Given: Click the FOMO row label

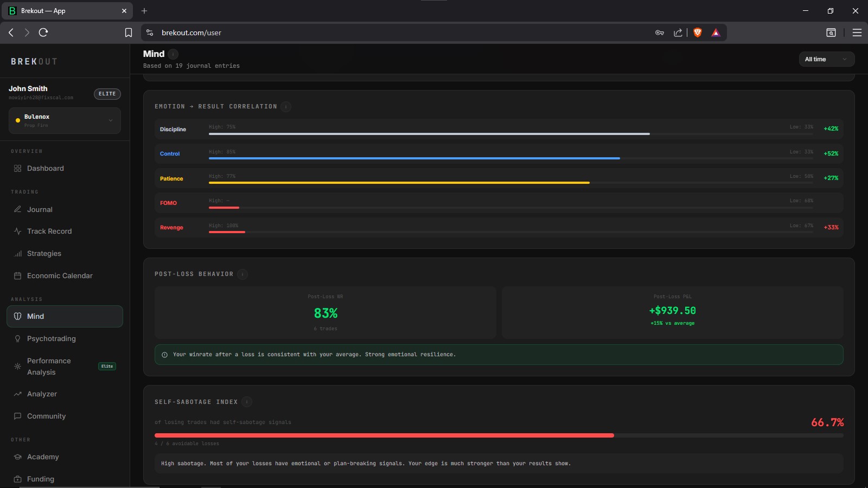Looking at the screenshot, I should click(x=168, y=203).
